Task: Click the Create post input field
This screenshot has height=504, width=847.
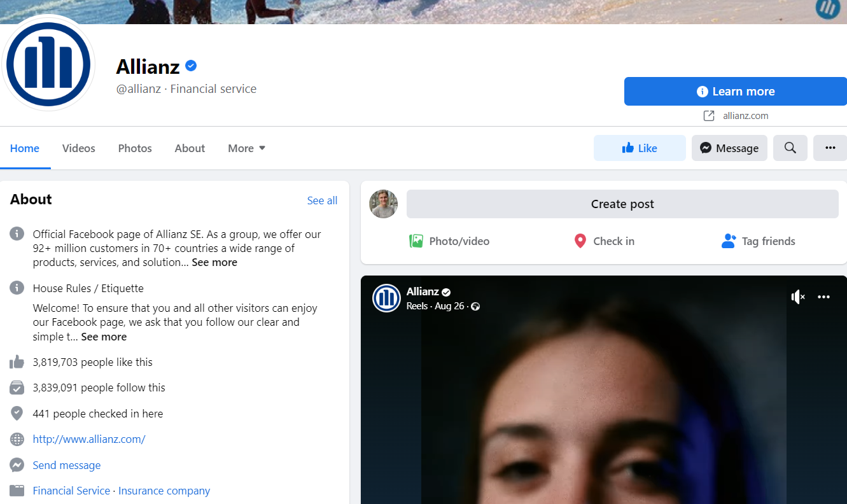Action: tap(622, 204)
